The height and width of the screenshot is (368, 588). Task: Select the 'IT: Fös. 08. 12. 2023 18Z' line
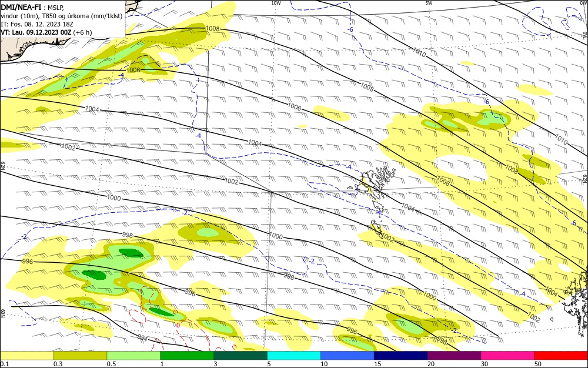(36, 24)
